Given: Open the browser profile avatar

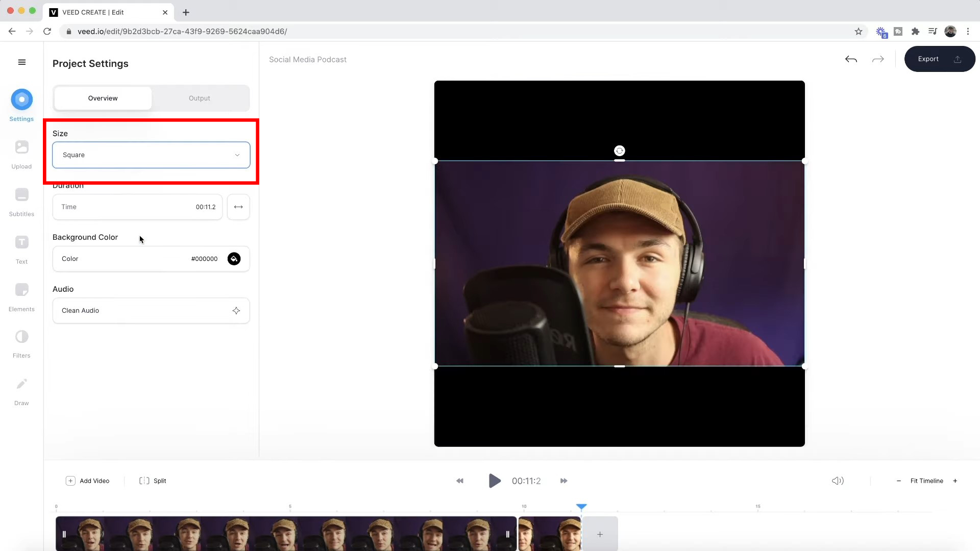Looking at the screenshot, I should coord(950,32).
